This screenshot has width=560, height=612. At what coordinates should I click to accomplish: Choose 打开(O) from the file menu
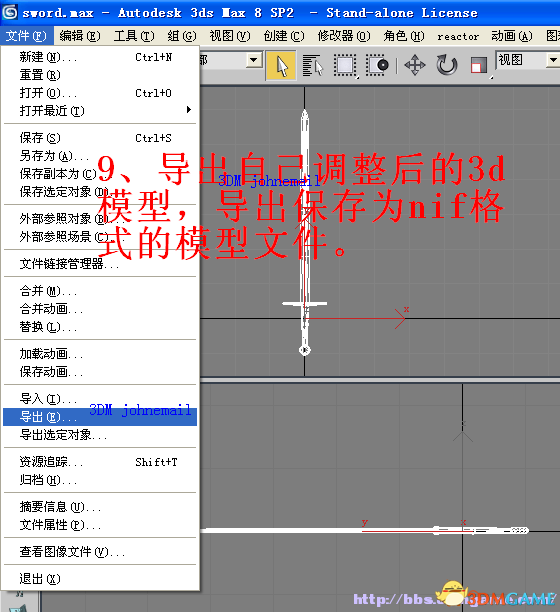tap(100, 93)
